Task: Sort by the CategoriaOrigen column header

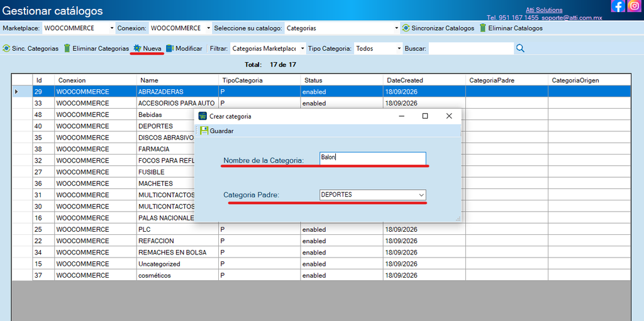Action: (x=589, y=80)
